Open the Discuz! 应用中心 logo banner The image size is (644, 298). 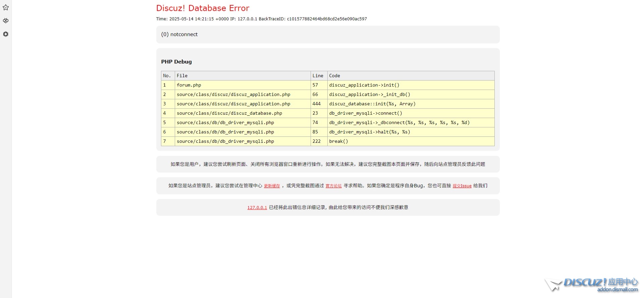tap(592, 284)
